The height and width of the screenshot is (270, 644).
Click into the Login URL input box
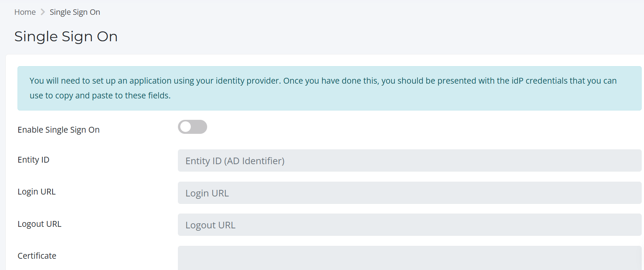(409, 193)
